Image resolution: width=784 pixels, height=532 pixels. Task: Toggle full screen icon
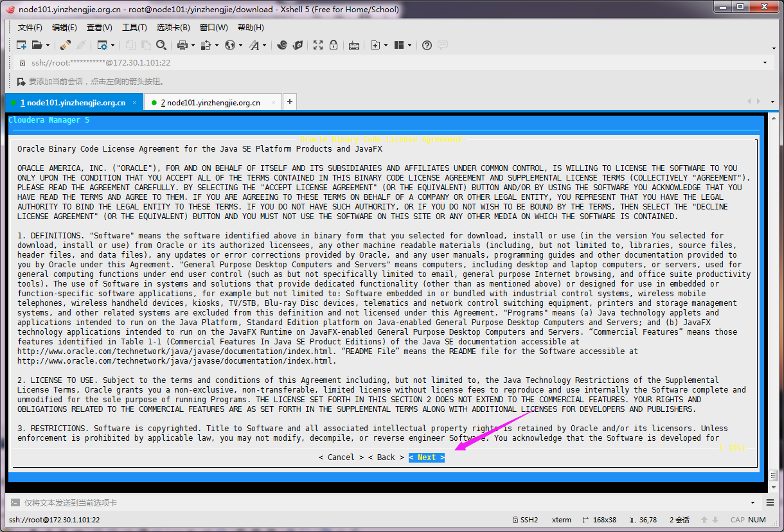[x=317, y=45]
